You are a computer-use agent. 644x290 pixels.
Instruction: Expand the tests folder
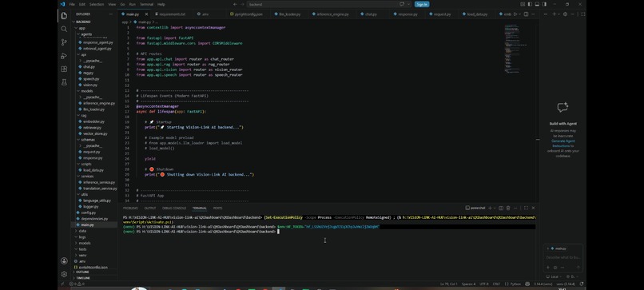94,249
